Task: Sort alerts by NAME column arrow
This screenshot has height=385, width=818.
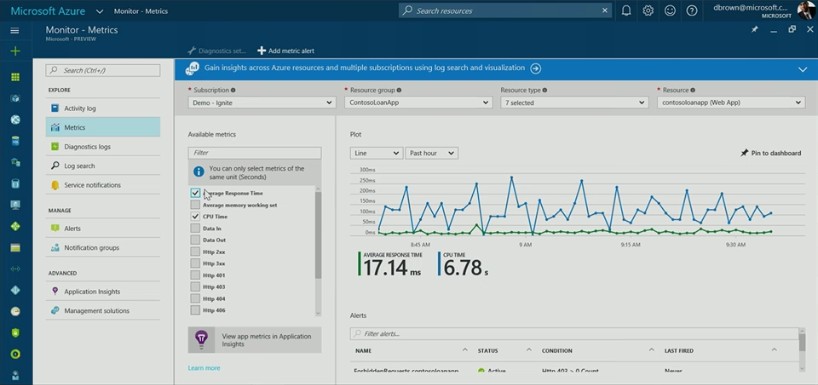Action: tap(464, 350)
